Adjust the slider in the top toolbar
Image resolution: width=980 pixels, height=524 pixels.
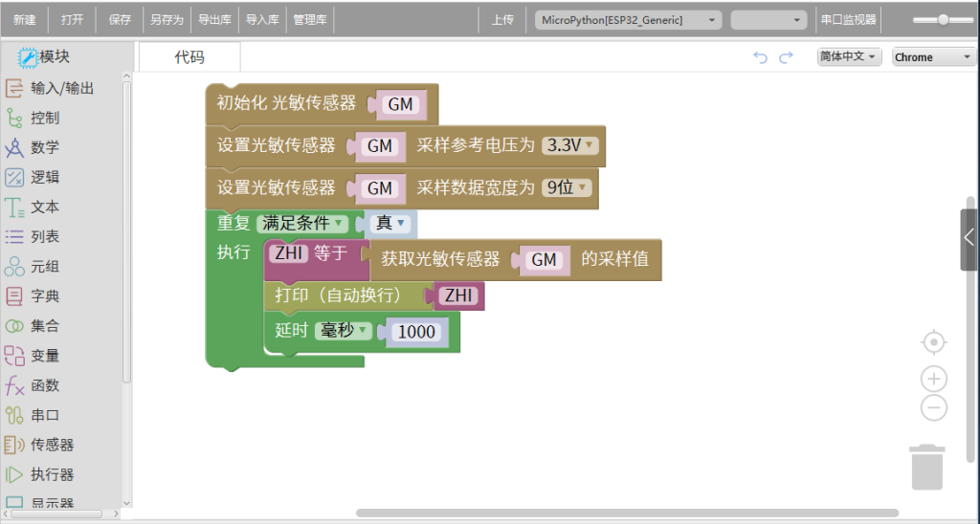point(942,20)
